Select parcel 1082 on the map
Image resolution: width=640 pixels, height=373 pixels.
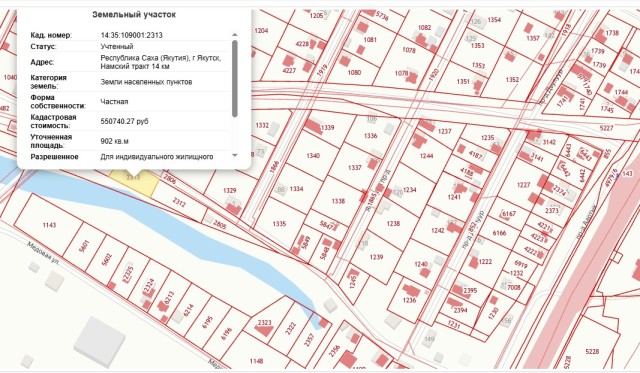(x=424, y=27)
